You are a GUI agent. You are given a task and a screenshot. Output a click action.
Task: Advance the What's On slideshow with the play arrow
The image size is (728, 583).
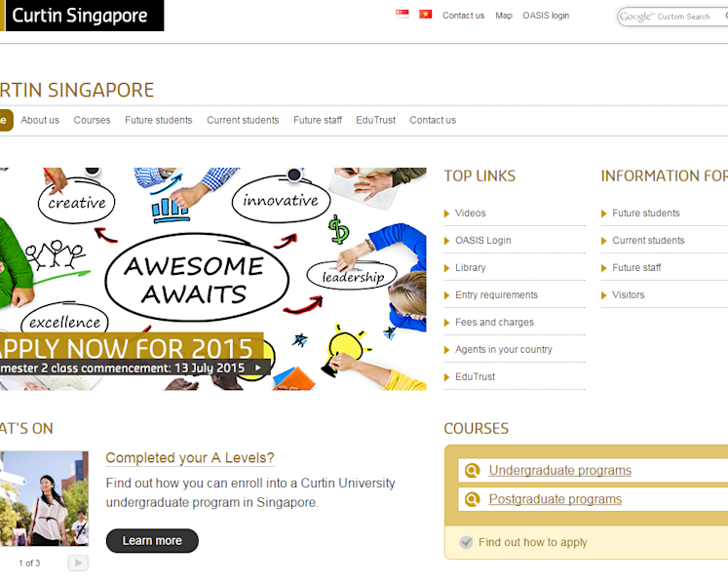[x=78, y=564]
